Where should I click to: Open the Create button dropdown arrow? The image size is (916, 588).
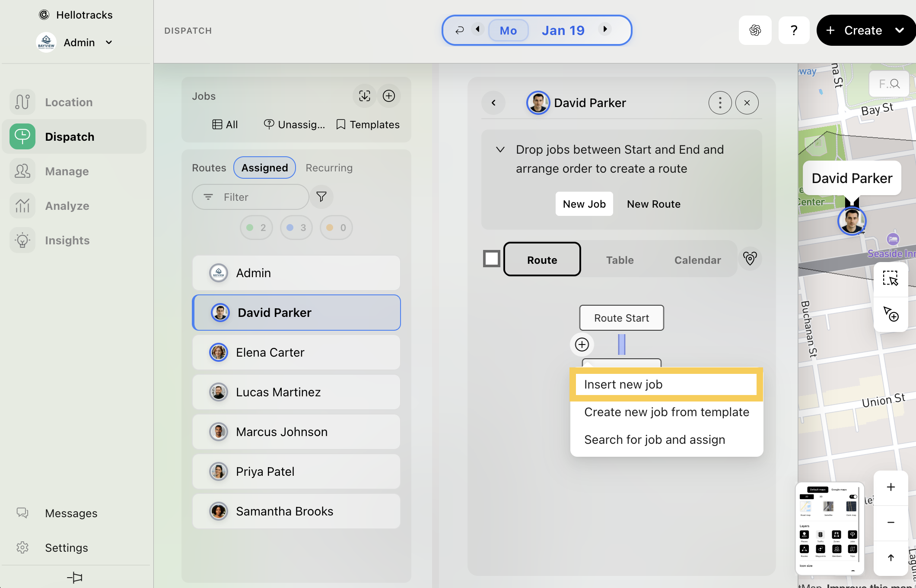point(900,30)
